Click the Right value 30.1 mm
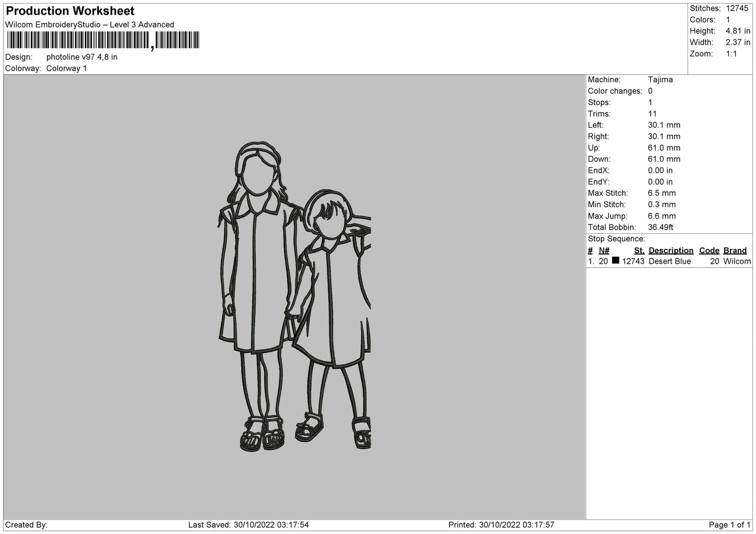This screenshot has width=756, height=534. pyautogui.click(x=664, y=137)
